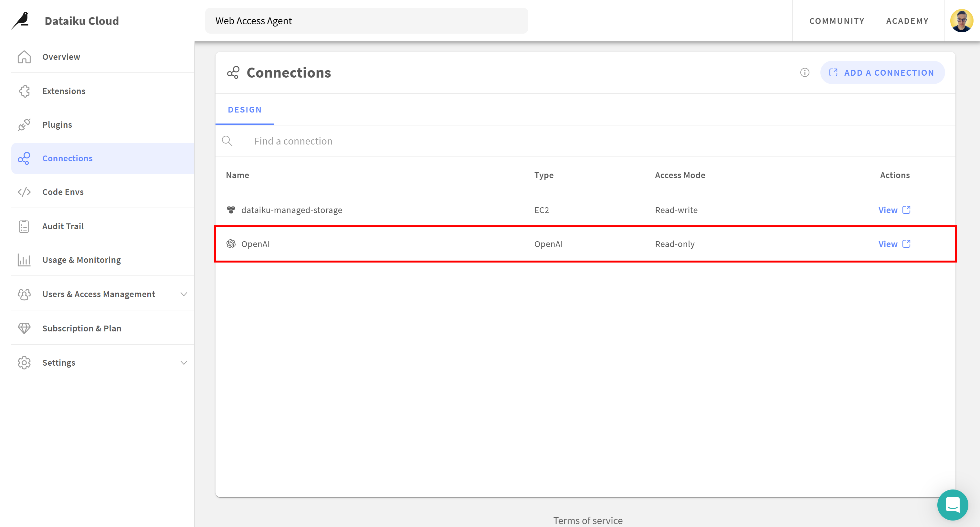Click the Audit Trail clipboard icon
The image size is (980, 527).
point(24,226)
